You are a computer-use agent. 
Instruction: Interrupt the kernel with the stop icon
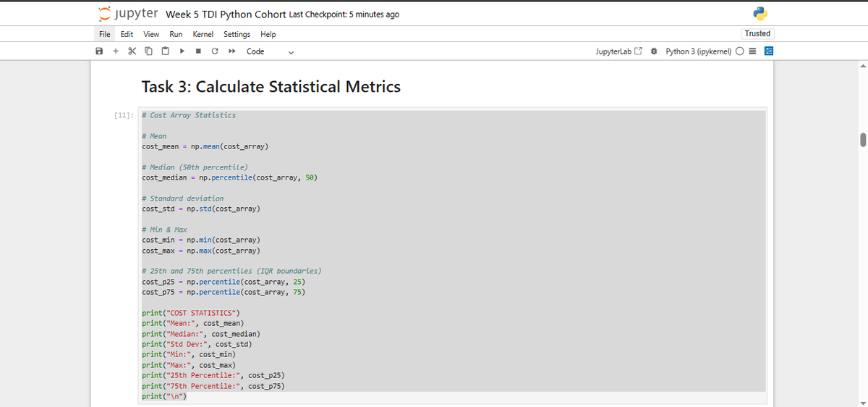[198, 51]
